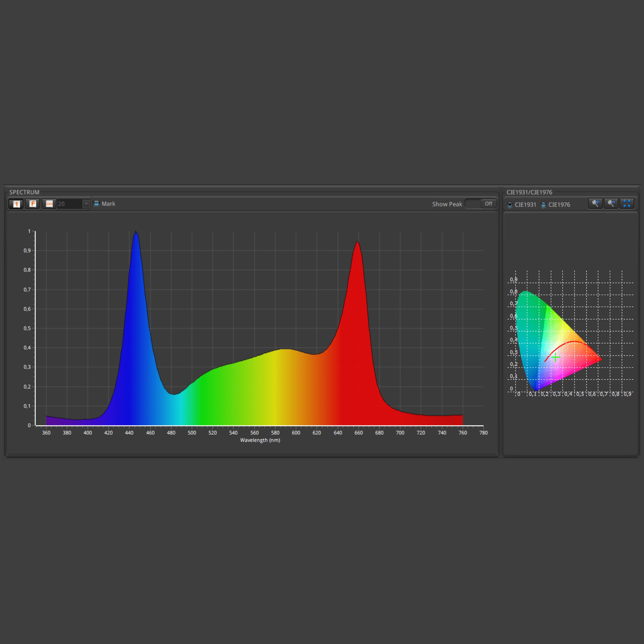This screenshot has height=644, width=644.
Task: Fit the CIE diagram to view
Action: coord(627,204)
